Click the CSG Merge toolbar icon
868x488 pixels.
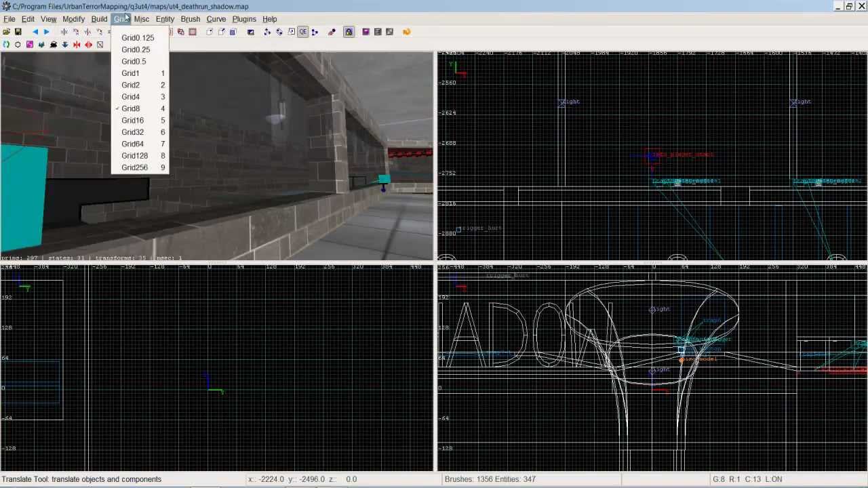coord(181,32)
